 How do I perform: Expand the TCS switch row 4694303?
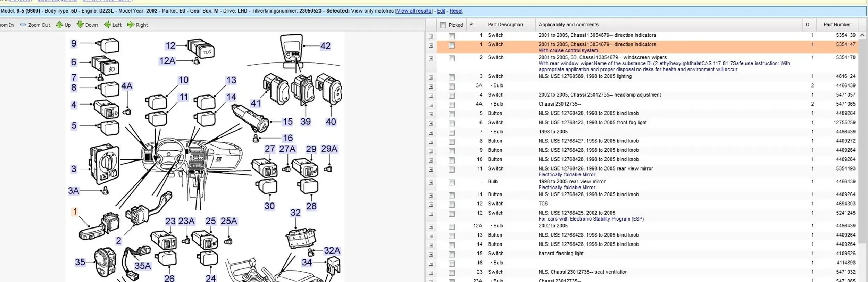click(431, 205)
